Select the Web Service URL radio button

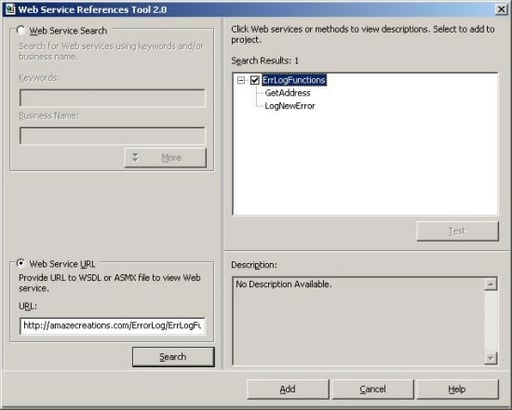tap(21, 263)
